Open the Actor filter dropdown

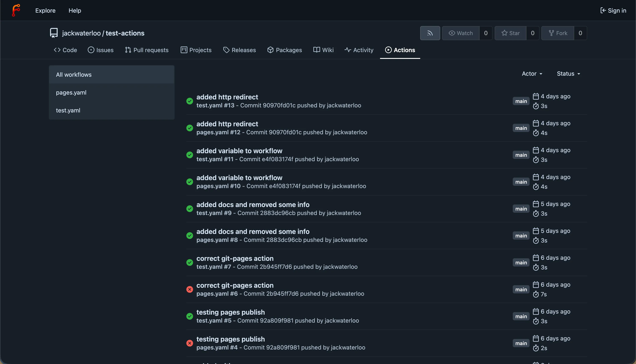531,74
